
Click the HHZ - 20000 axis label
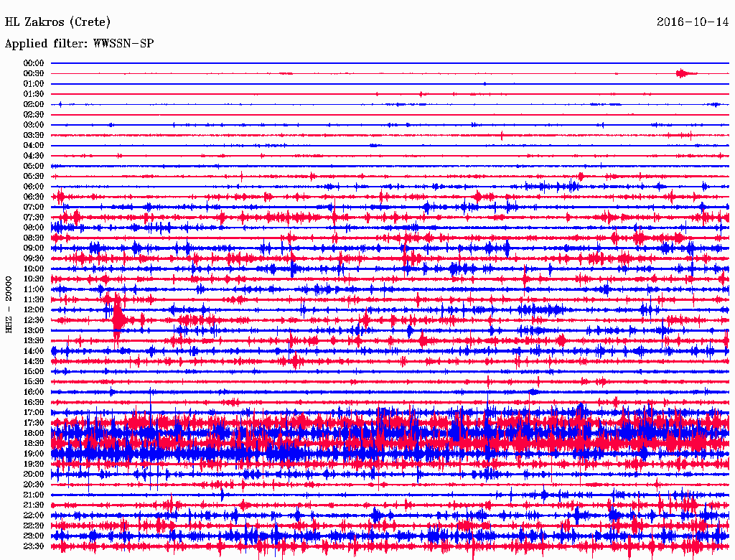click(x=9, y=305)
